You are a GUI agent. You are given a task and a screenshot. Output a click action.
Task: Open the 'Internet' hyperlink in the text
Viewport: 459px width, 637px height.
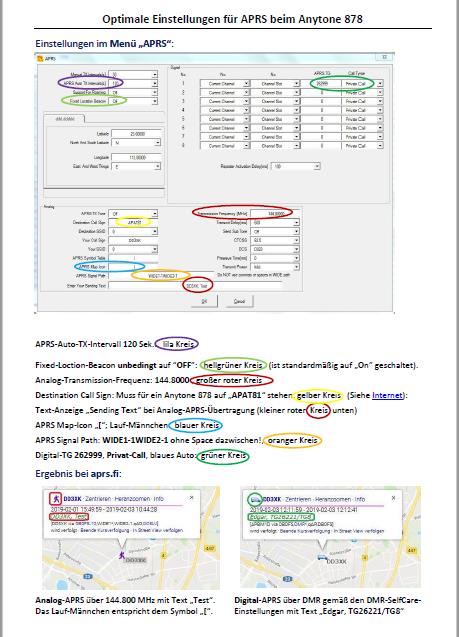point(387,395)
